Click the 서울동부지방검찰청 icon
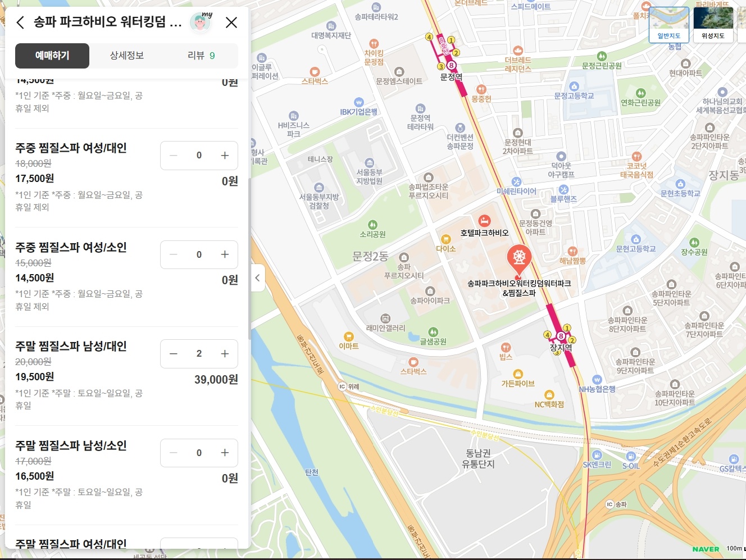This screenshot has height=560, width=746. (319, 188)
